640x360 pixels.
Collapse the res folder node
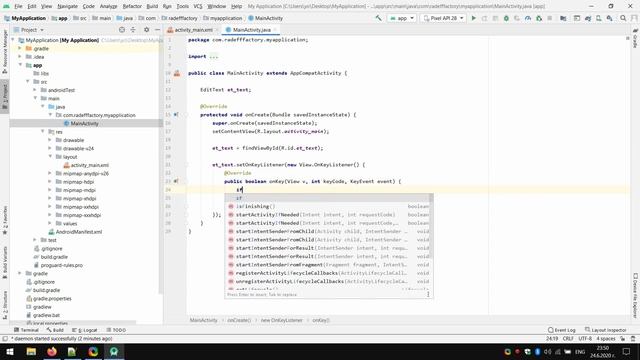click(x=42, y=131)
